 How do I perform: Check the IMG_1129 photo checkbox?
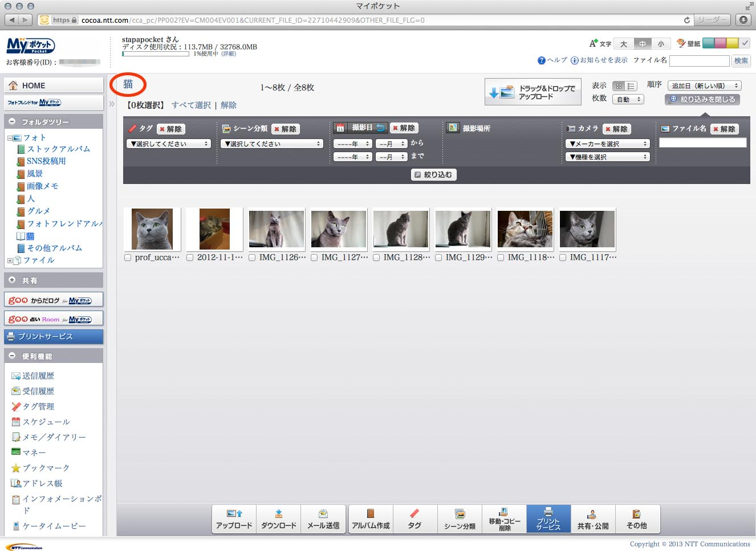click(439, 258)
